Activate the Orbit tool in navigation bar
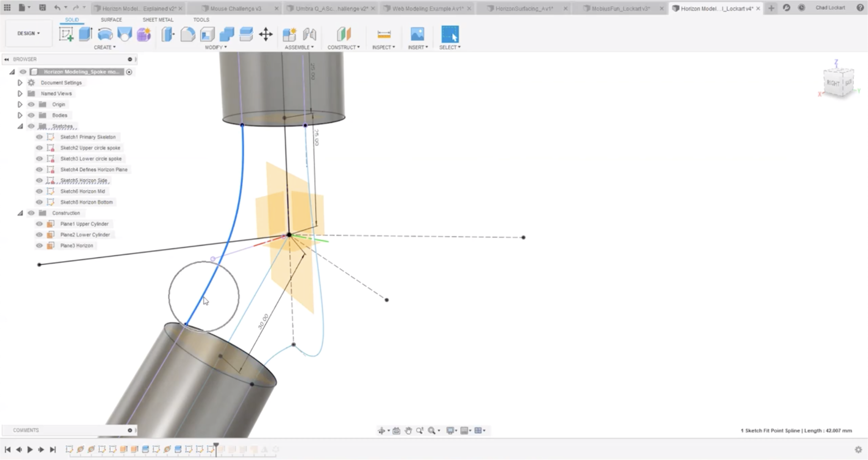 (x=382, y=430)
